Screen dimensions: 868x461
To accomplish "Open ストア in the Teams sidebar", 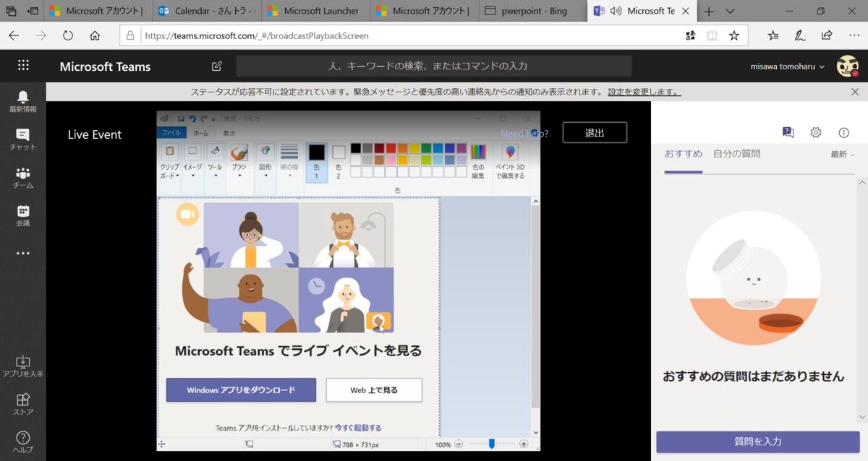I will point(23,405).
